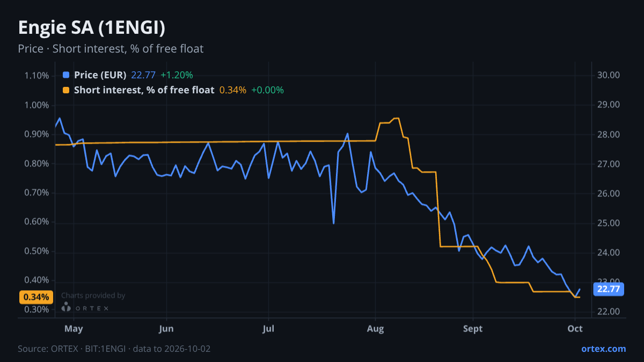Click the 0.80% left axis label
This screenshot has height=362, width=644.
coord(36,164)
